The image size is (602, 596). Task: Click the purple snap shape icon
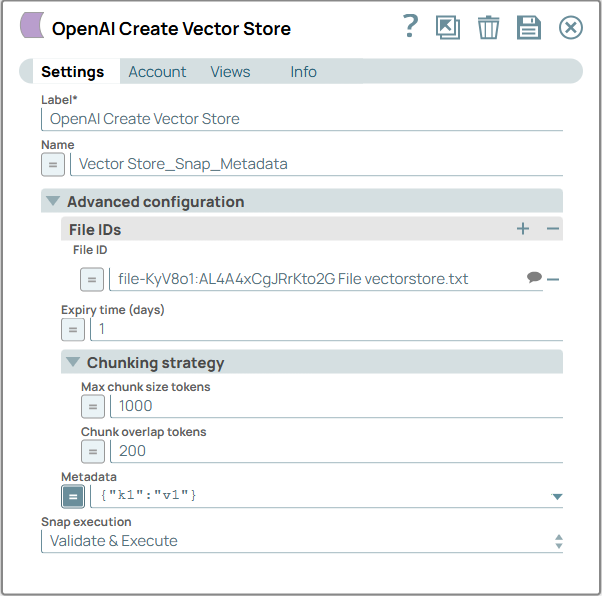click(x=32, y=25)
